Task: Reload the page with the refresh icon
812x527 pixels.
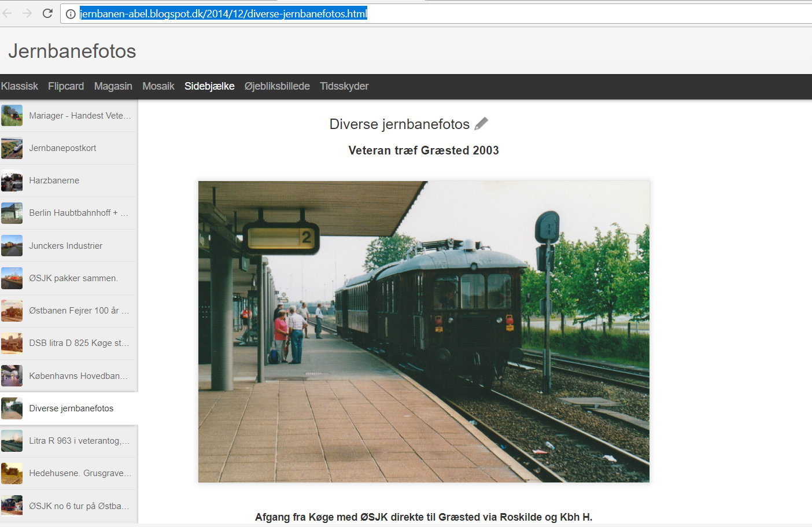Action: (x=47, y=13)
